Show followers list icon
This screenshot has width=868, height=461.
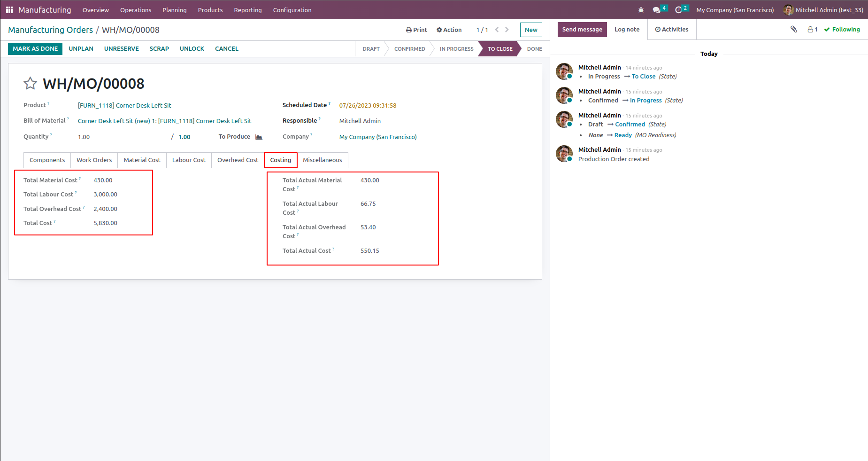[813, 29]
